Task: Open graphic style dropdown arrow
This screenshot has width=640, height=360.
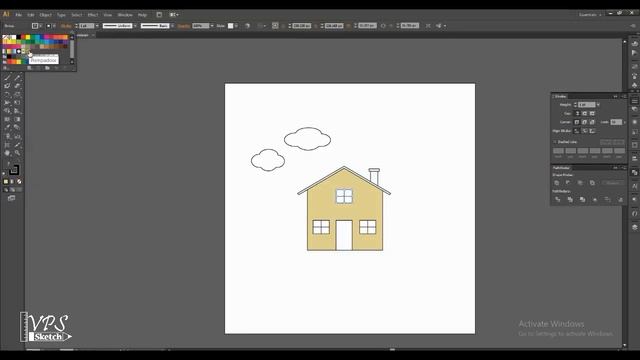Action: (x=236, y=26)
